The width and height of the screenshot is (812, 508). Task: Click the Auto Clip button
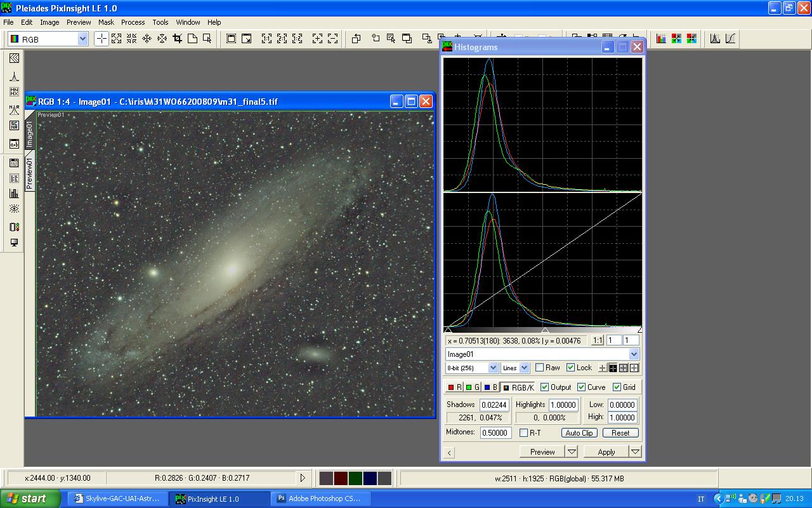579,433
